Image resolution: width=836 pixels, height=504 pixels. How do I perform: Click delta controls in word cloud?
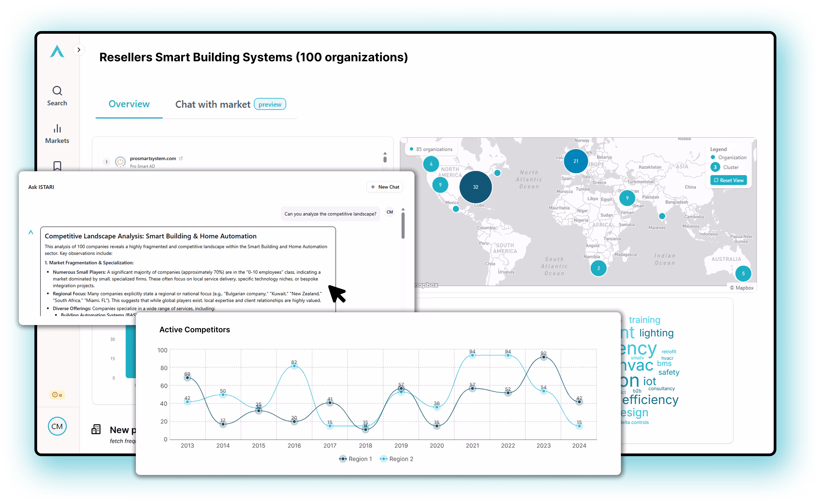635,422
